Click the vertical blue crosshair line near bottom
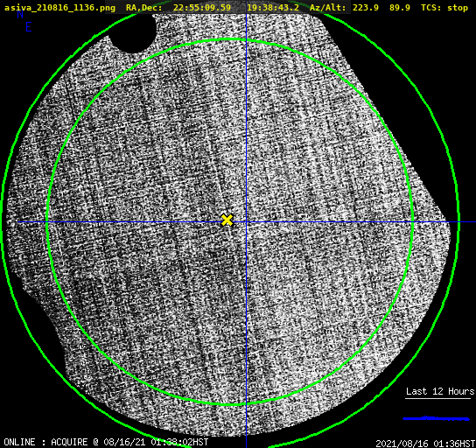 point(246,425)
